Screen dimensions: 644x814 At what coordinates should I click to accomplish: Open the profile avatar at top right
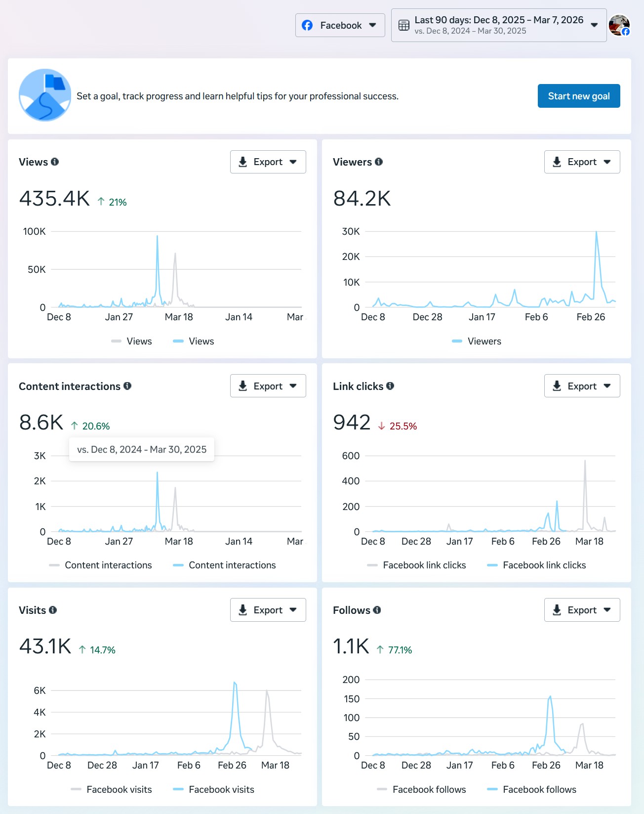point(619,25)
